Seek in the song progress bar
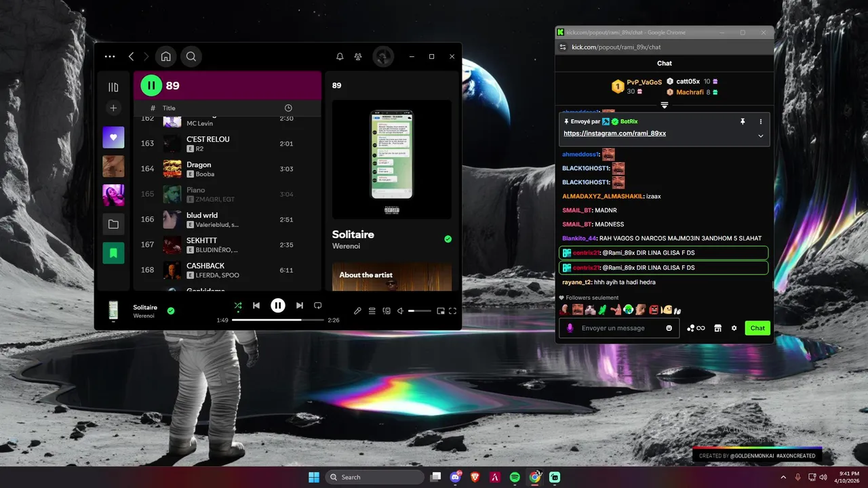868x488 pixels. 278,320
